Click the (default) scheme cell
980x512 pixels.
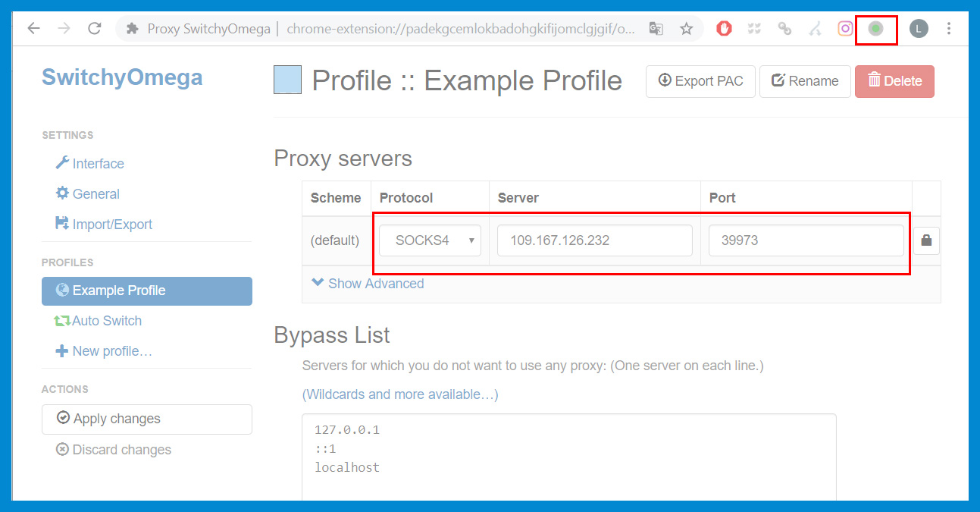[335, 240]
